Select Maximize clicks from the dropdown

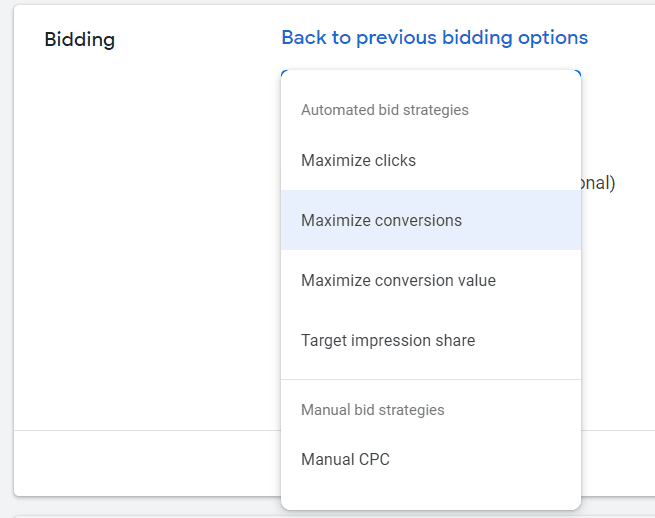point(358,160)
